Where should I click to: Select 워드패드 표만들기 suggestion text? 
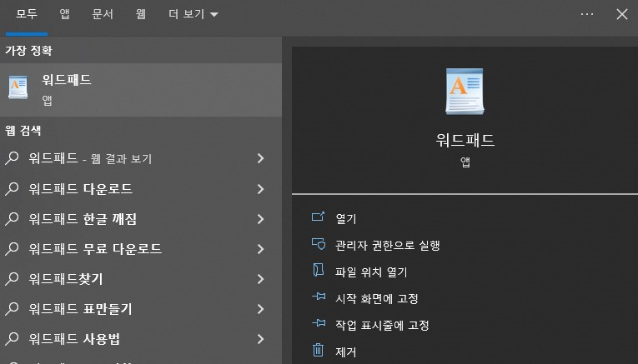coord(81,309)
